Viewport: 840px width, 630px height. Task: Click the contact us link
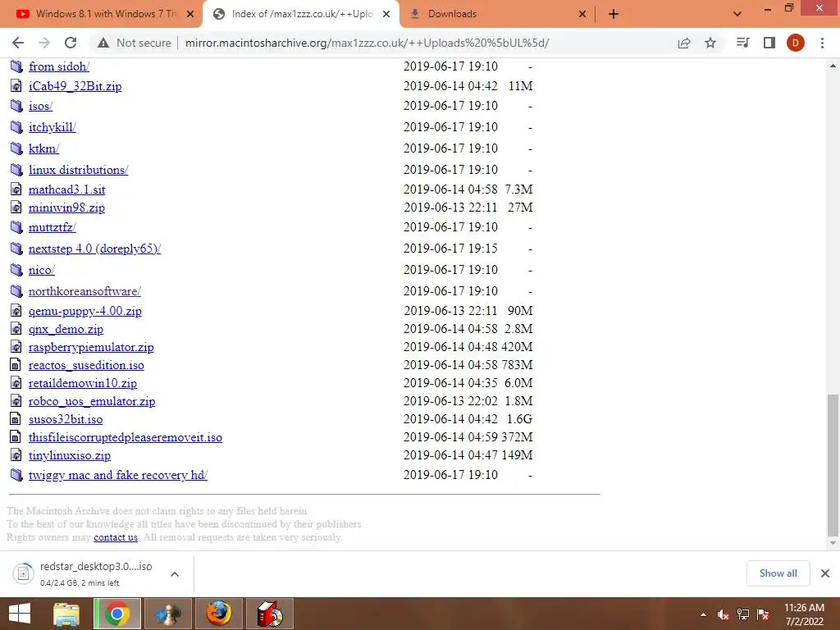pyautogui.click(x=116, y=537)
